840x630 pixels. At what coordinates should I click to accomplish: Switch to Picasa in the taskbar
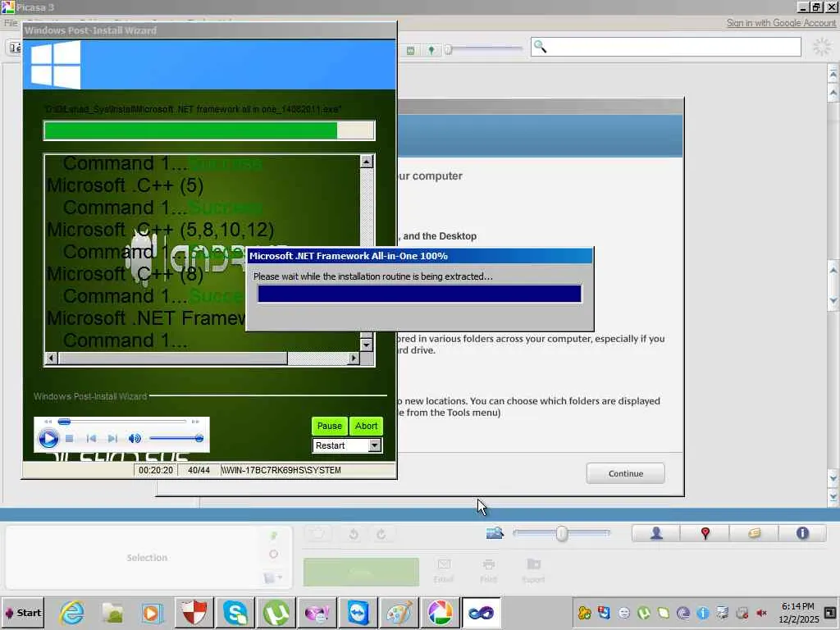(x=441, y=613)
